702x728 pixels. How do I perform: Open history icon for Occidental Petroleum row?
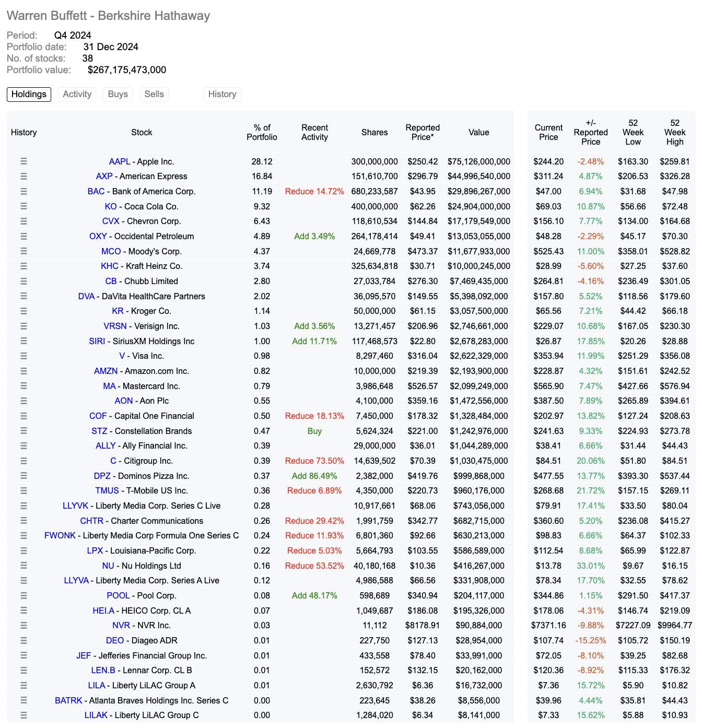pos(24,236)
